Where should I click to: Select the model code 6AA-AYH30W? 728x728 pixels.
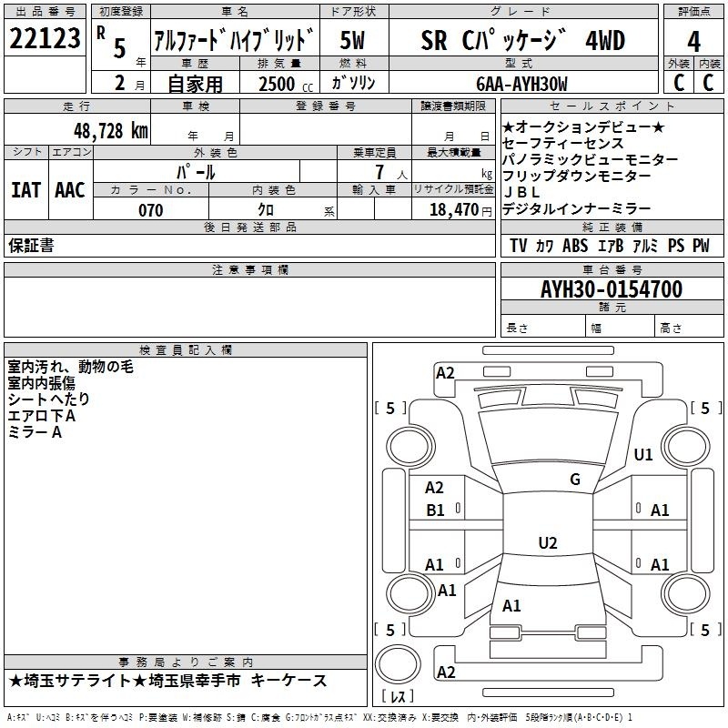(x=522, y=84)
